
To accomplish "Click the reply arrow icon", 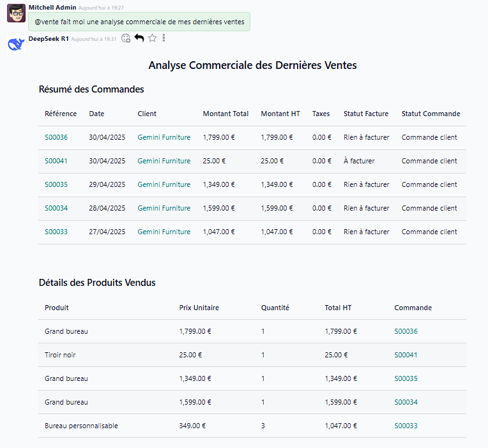I will click(x=139, y=38).
